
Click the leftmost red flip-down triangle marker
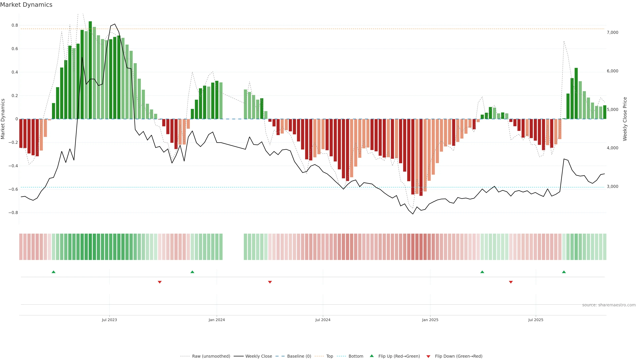point(160,282)
